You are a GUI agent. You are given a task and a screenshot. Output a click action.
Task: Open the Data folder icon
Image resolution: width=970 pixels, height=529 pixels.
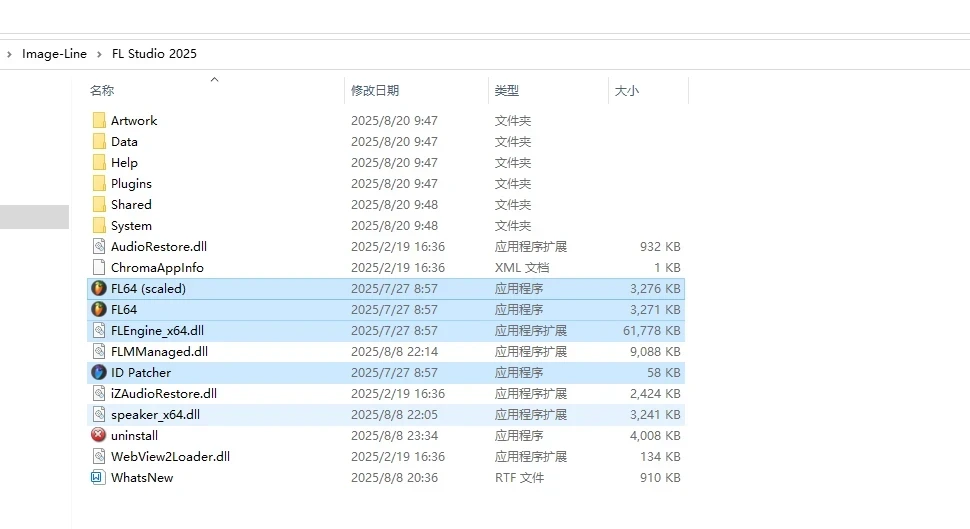click(x=99, y=141)
